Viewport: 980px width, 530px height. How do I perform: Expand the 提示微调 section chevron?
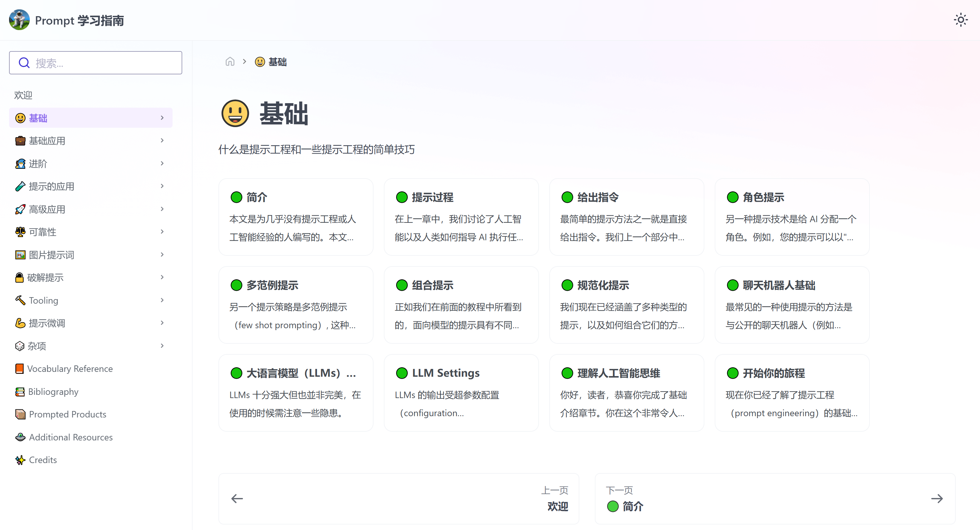162,323
